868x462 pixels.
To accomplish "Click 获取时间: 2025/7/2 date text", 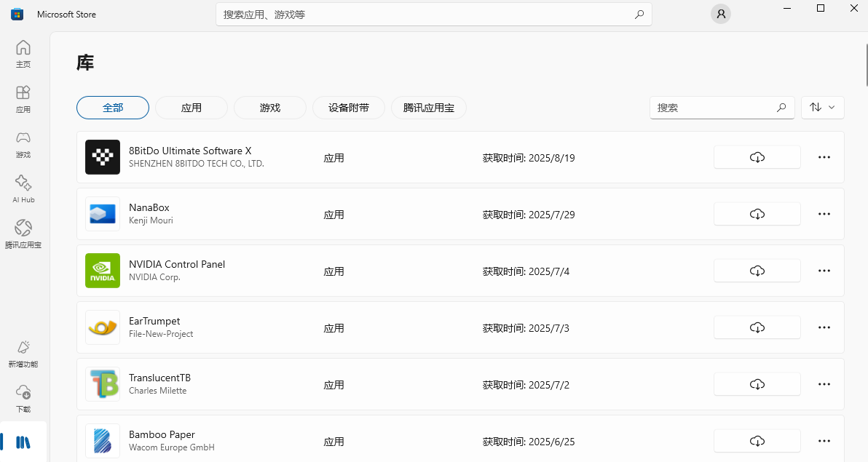I will (x=526, y=385).
